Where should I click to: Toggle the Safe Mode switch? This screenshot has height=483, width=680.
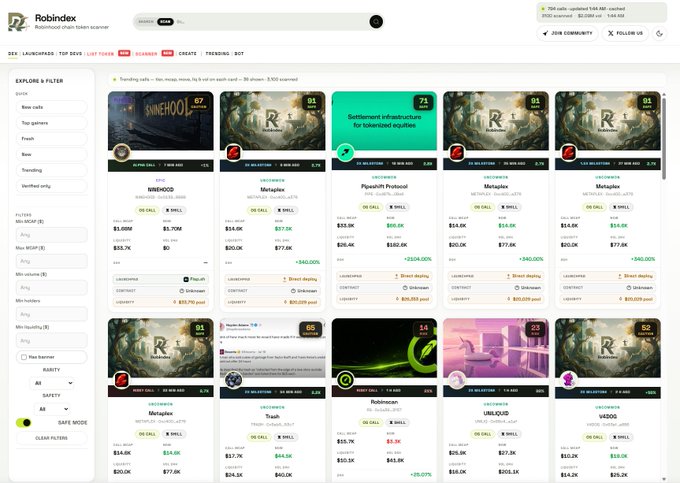pos(24,422)
